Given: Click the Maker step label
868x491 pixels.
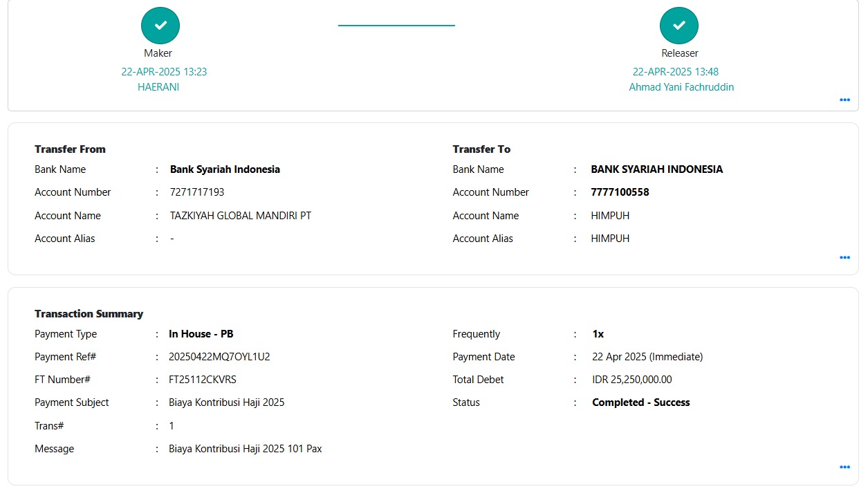Looking at the screenshot, I should (x=158, y=53).
